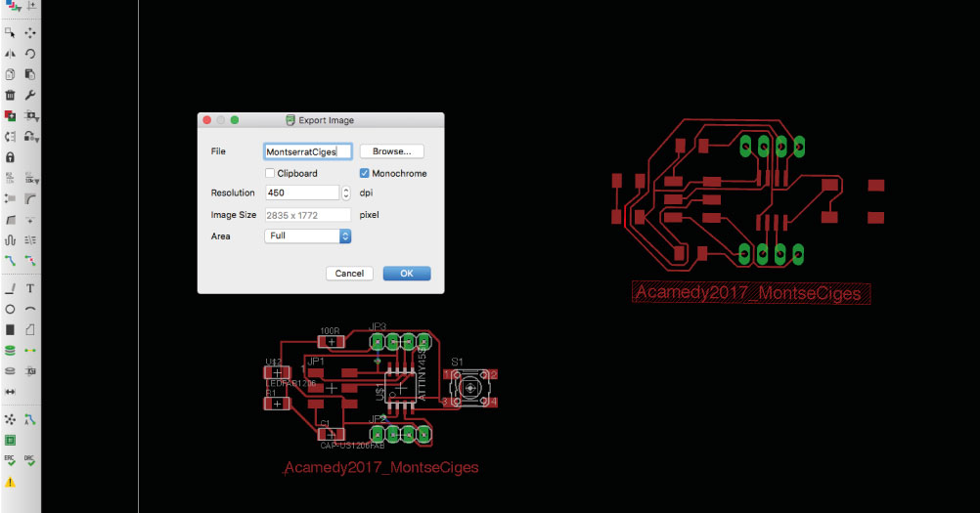Enable the Clipboard checkbox
Image resolution: width=980 pixels, height=513 pixels.
270,173
